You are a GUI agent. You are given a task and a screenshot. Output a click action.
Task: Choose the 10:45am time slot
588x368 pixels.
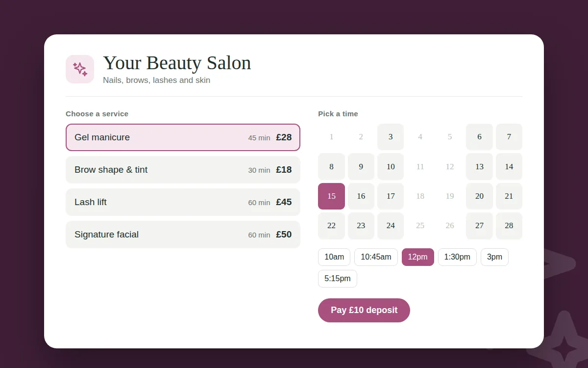(x=376, y=257)
